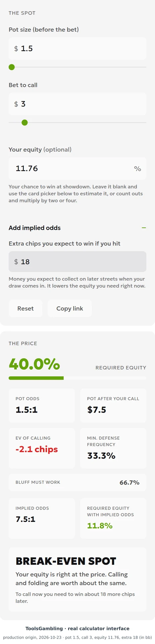This screenshot has height=644, width=155.
Task: Select the Implied Odds 7.5:1 card
Action: click(42, 518)
